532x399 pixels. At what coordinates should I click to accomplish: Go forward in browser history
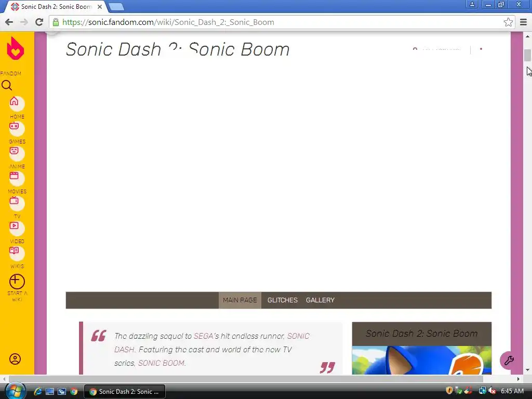(x=24, y=22)
